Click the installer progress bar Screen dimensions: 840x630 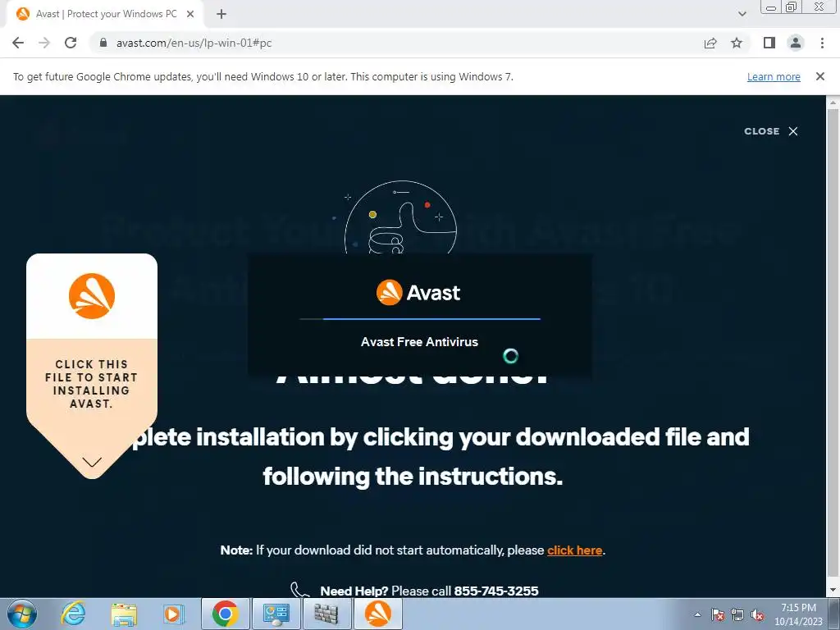[419, 319]
